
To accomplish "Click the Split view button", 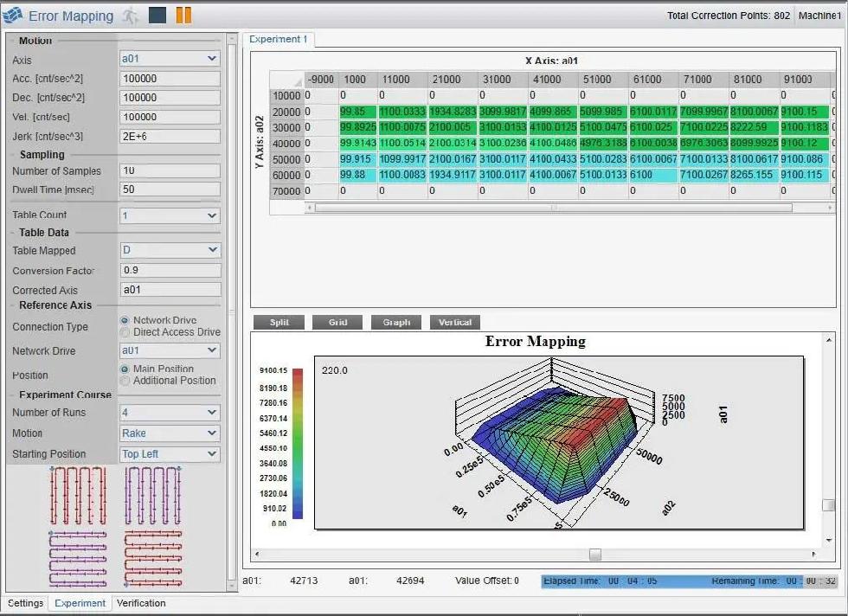I will pyautogui.click(x=279, y=322).
